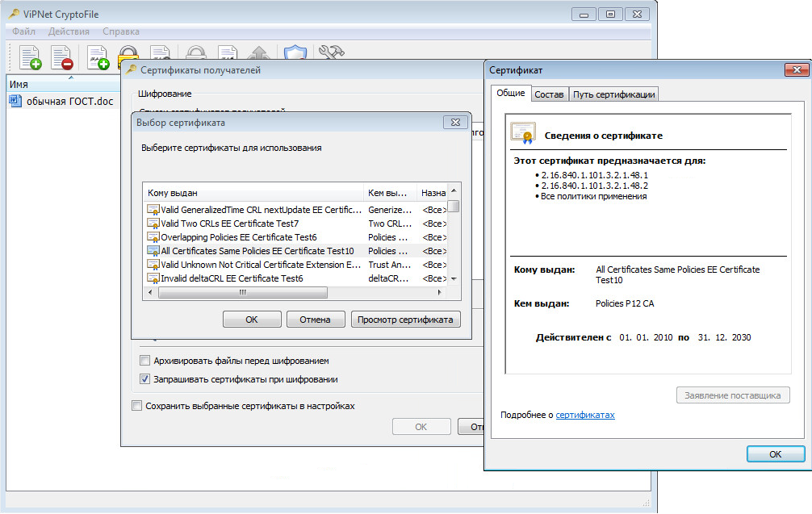Click certificate icon of Overlapping Policies row
The height and width of the screenshot is (514, 812).
pos(153,237)
